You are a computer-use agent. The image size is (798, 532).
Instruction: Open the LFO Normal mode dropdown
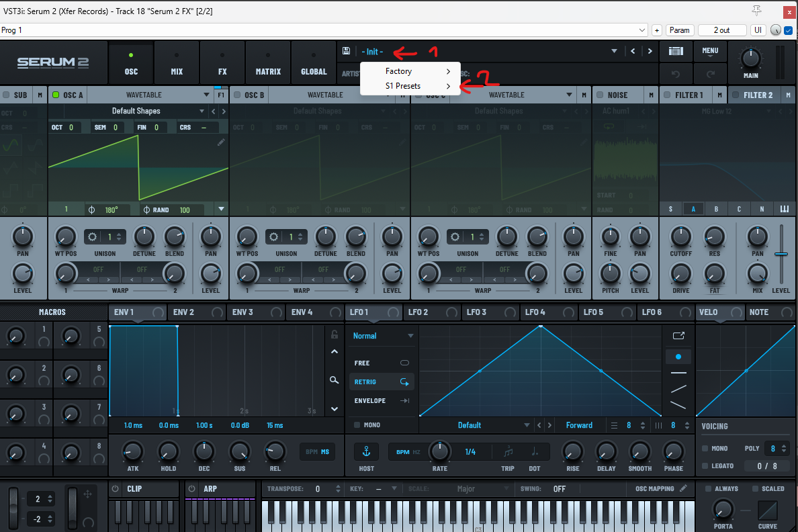coord(382,336)
